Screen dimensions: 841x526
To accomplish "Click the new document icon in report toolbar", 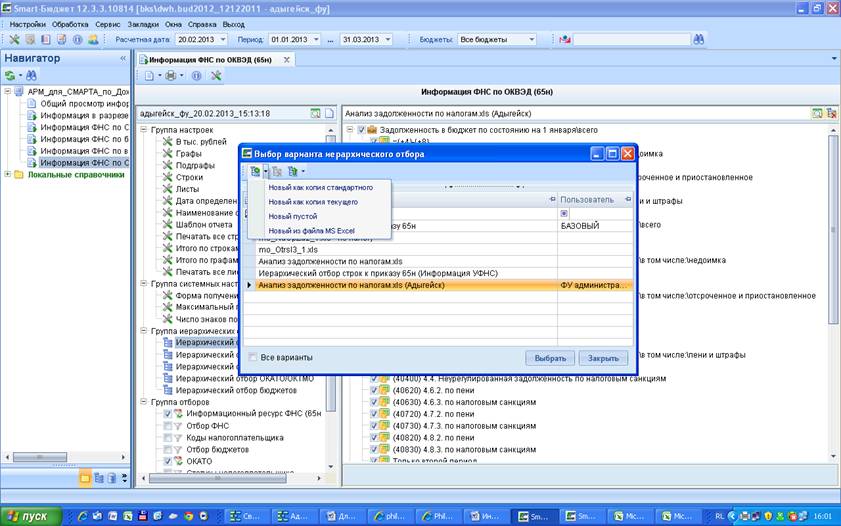I will coord(150,76).
